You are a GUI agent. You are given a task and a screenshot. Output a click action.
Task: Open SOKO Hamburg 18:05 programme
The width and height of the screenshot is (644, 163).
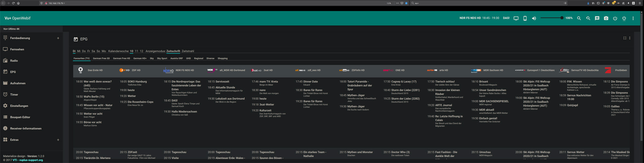(137, 81)
